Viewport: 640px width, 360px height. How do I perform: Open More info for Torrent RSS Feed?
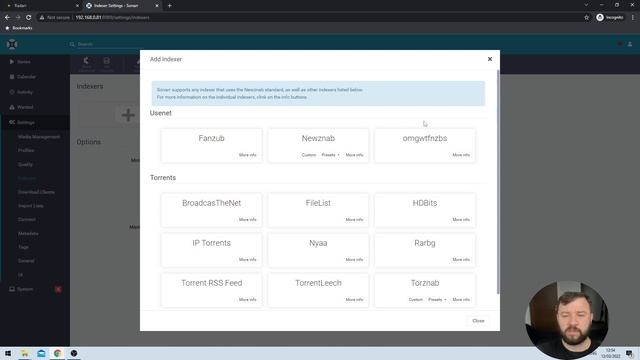tap(247, 300)
